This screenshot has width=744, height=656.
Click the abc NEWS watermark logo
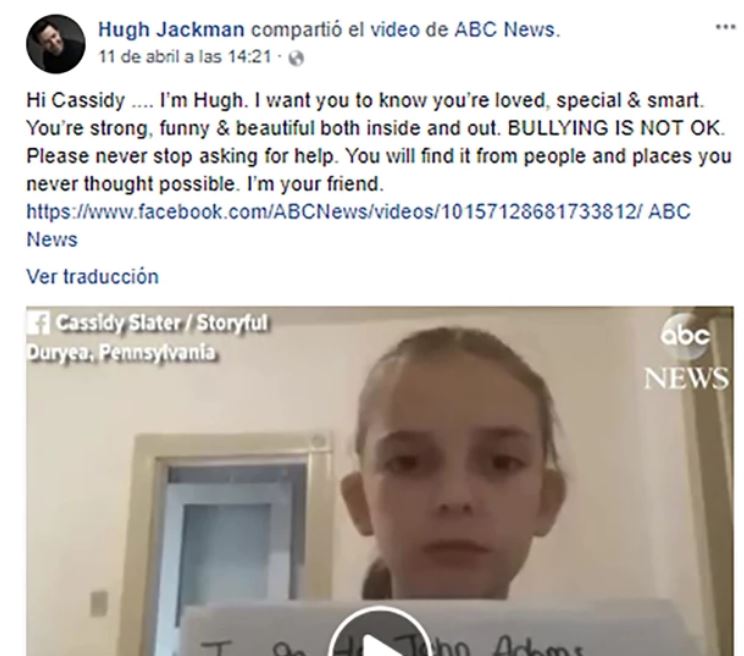pyautogui.click(x=686, y=351)
